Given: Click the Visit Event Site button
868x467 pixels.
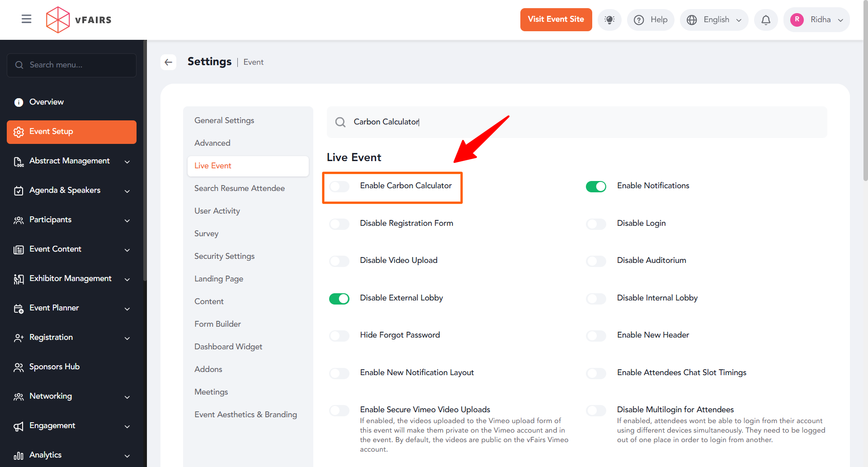Looking at the screenshot, I should coord(556,19).
